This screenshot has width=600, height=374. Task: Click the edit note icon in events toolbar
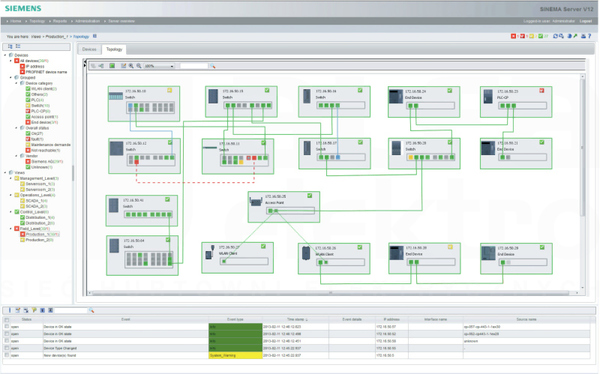point(18,310)
